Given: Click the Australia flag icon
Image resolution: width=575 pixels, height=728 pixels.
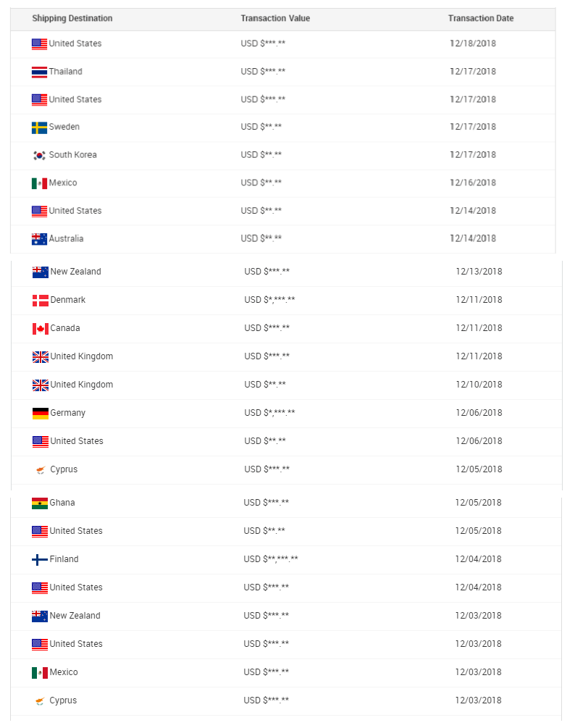Looking at the screenshot, I should tap(39, 239).
